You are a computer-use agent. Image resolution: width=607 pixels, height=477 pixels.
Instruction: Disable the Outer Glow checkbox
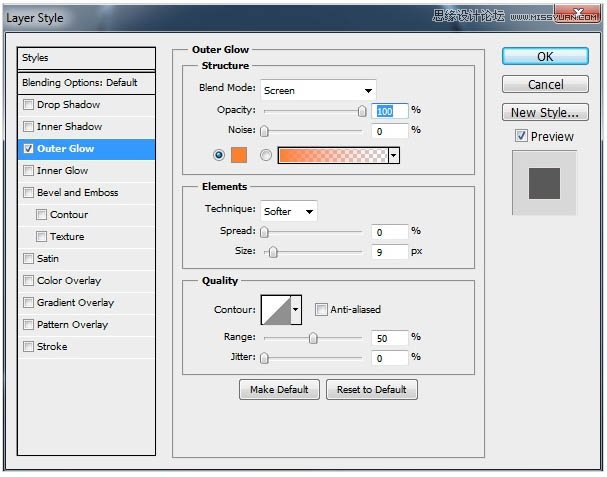point(28,149)
